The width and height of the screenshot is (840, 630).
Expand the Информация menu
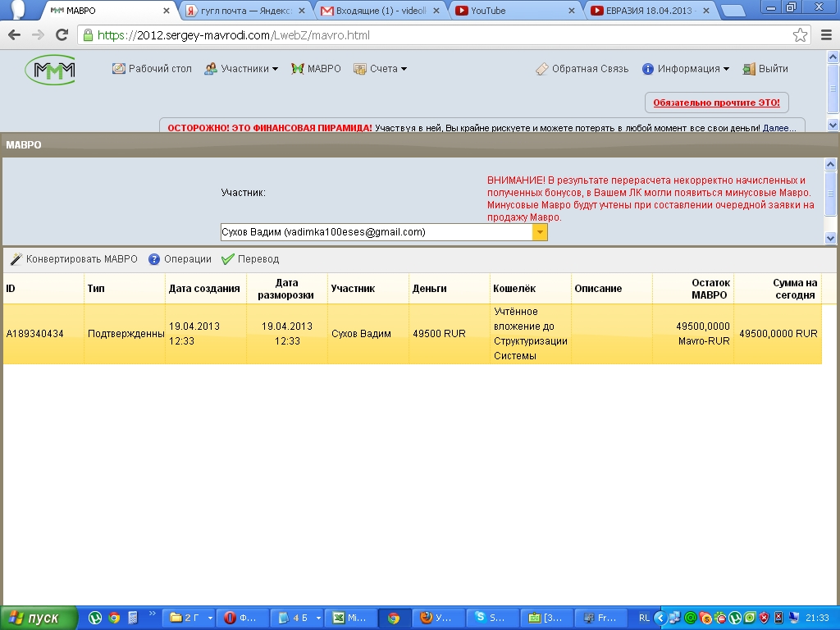[x=686, y=69]
